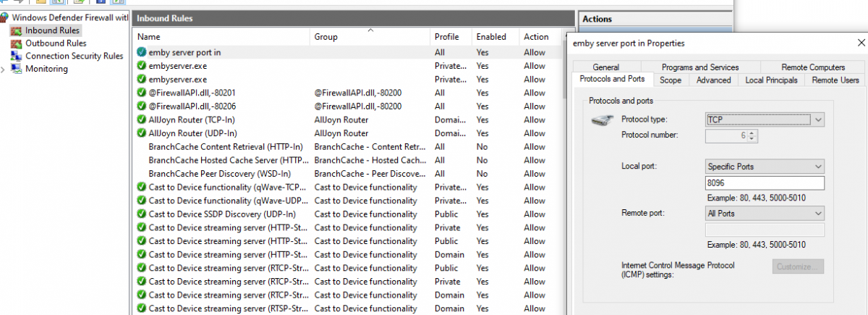Click the Protocol number spinner arrows
This screenshot has width=868, height=315.
tap(753, 135)
